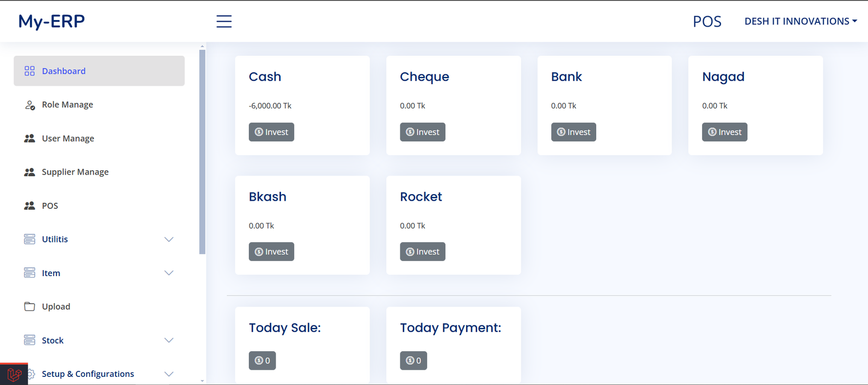Open the POS link in header
The image size is (868, 385).
click(707, 21)
